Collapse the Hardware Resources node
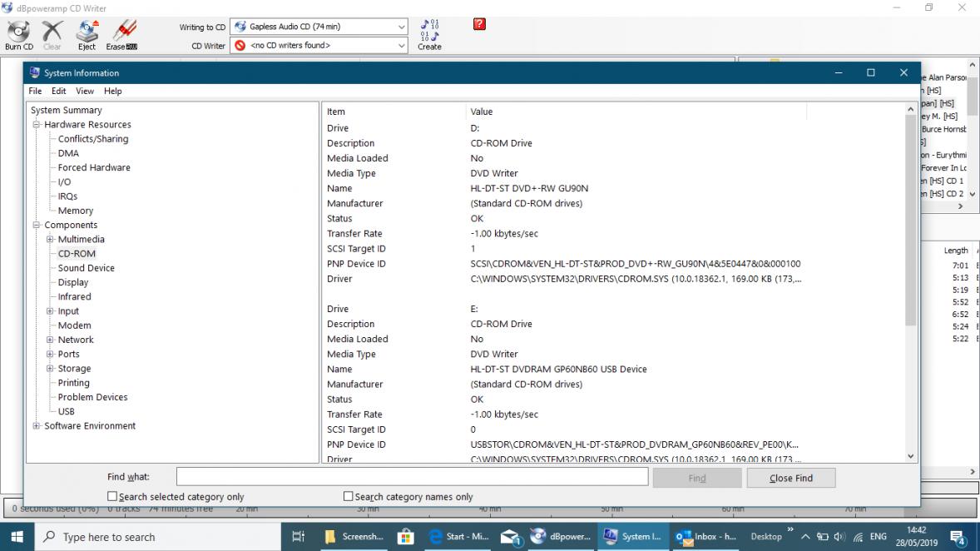The image size is (980, 551). [37, 125]
